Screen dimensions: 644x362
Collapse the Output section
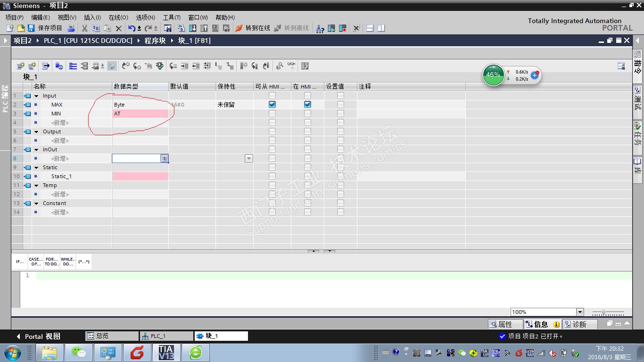tap(36, 132)
